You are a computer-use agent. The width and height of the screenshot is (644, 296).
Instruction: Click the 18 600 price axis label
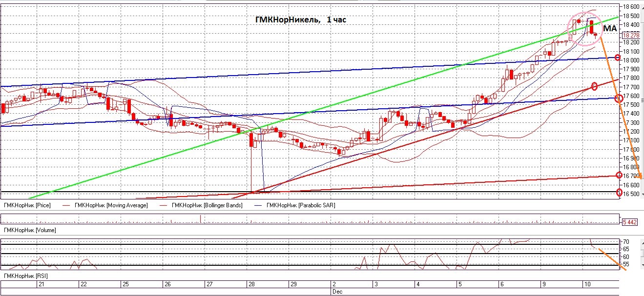[x=631, y=7]
